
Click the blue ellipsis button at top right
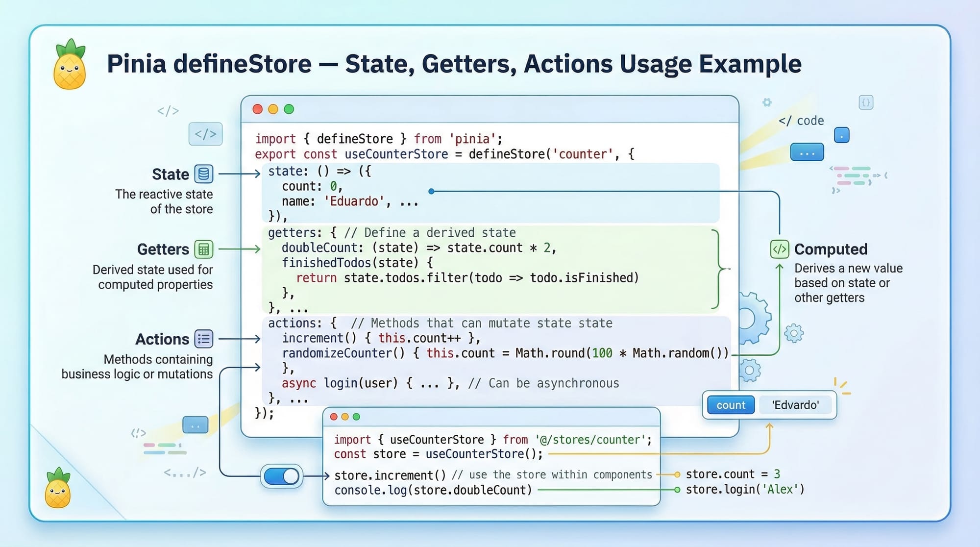point(807,152)
